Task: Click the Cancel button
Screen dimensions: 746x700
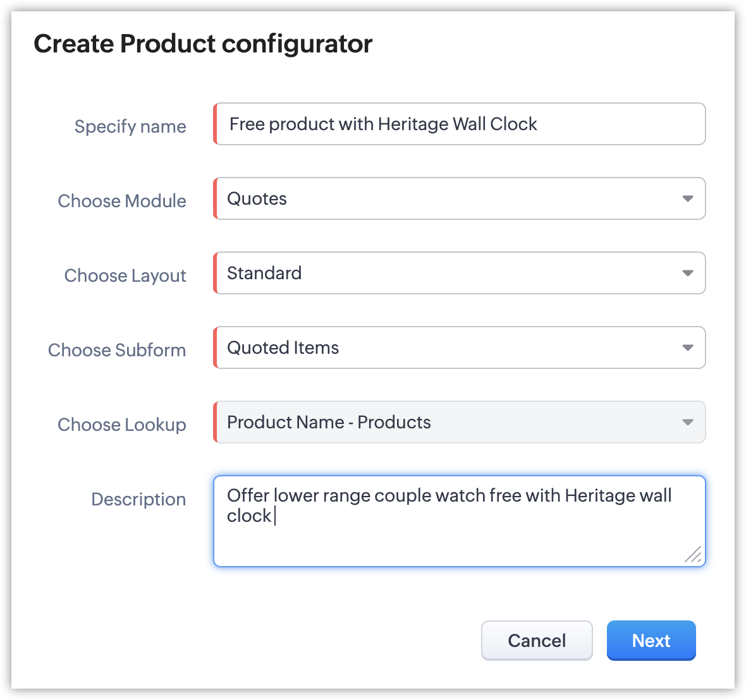Action: pos(537,641)
